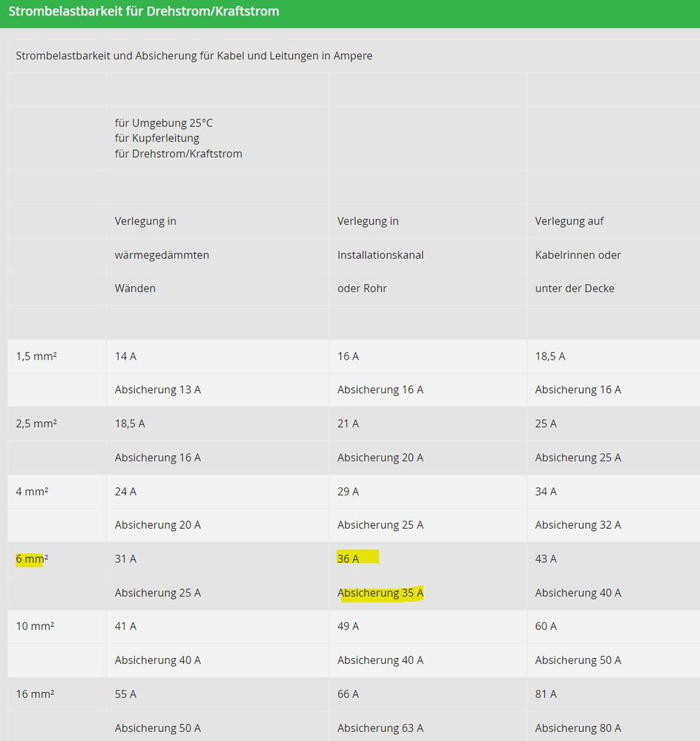Image resolution: width=700 pixels, height=741 pixels.
Task: Click the highlighted "6 mm²" row label
Action: click(30, 559)
